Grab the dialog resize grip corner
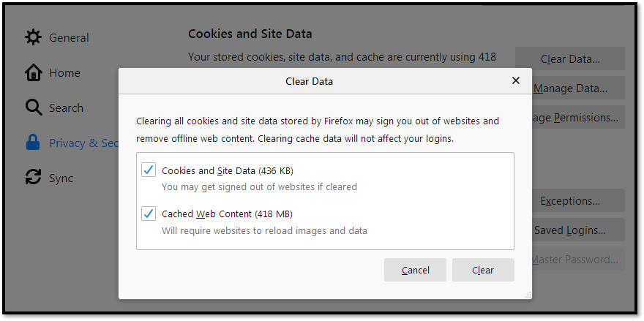 click(x=528, y=295)
